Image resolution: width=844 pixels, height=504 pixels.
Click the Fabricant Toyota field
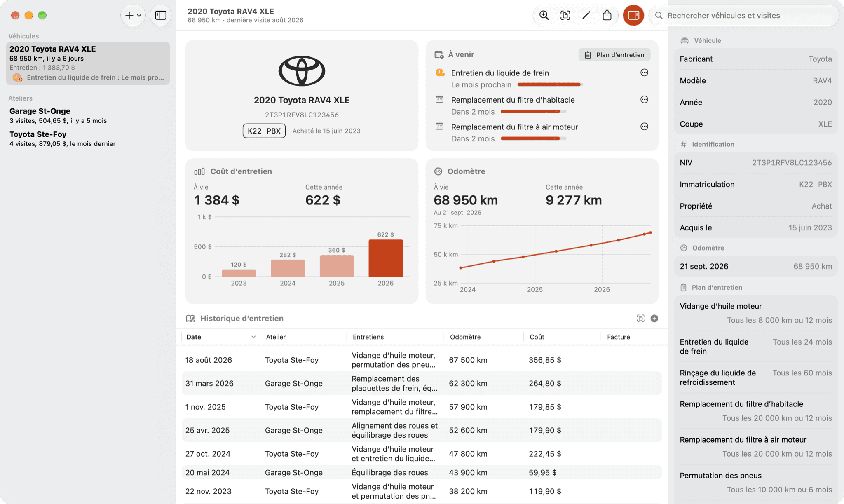[x=755, y=59]
